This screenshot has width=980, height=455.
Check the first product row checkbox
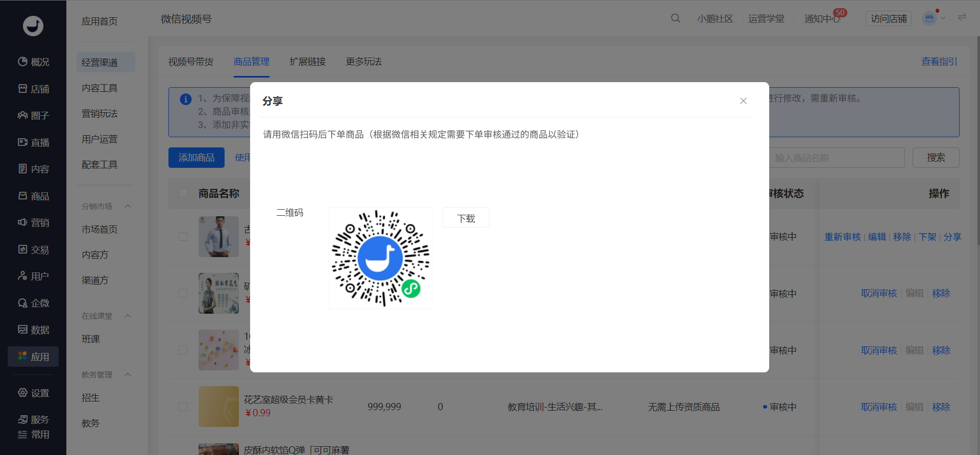click(x=183, y=236)
